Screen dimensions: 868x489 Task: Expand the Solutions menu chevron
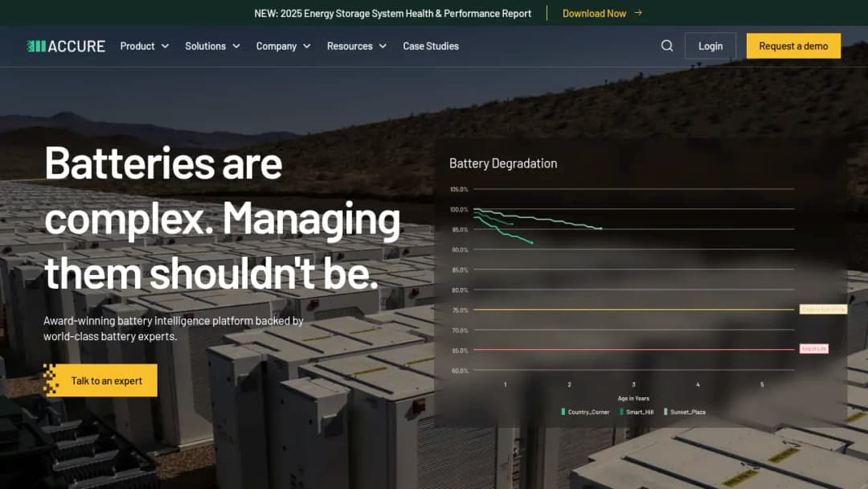click(x=235, y=46)
